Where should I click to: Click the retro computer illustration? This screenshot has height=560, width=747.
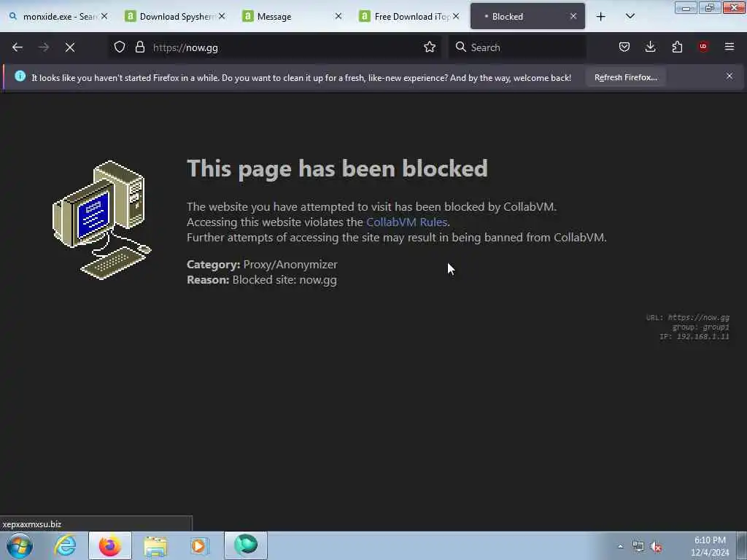coord(101,220)
